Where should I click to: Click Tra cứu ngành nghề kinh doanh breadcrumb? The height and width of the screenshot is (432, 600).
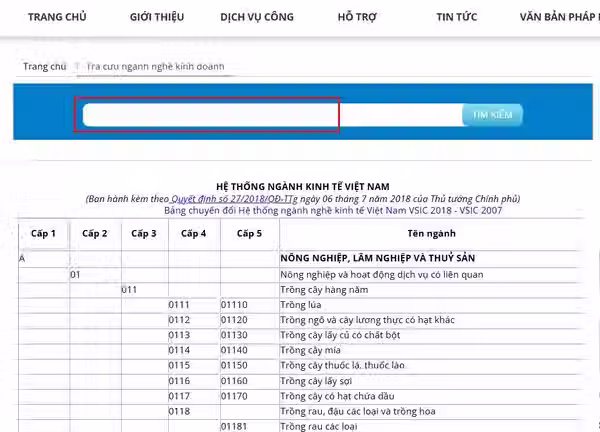(x=155, y=67)
